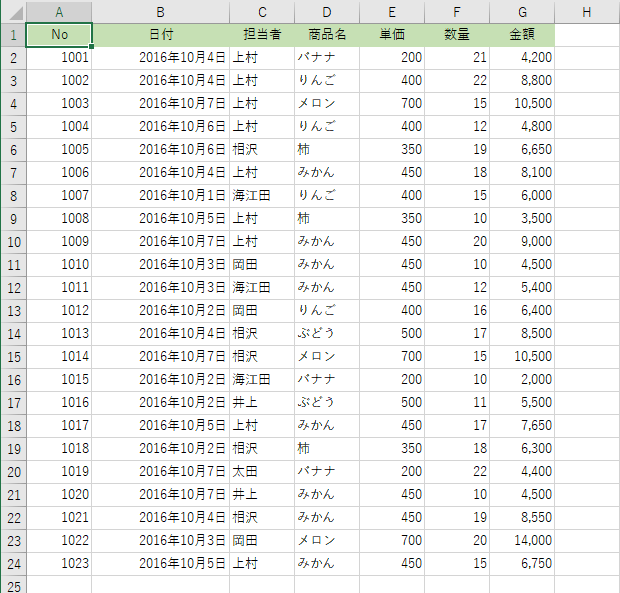Select amount 8,800
The width and height of the screenshot is (620, 593).
[x=522, y=81]
